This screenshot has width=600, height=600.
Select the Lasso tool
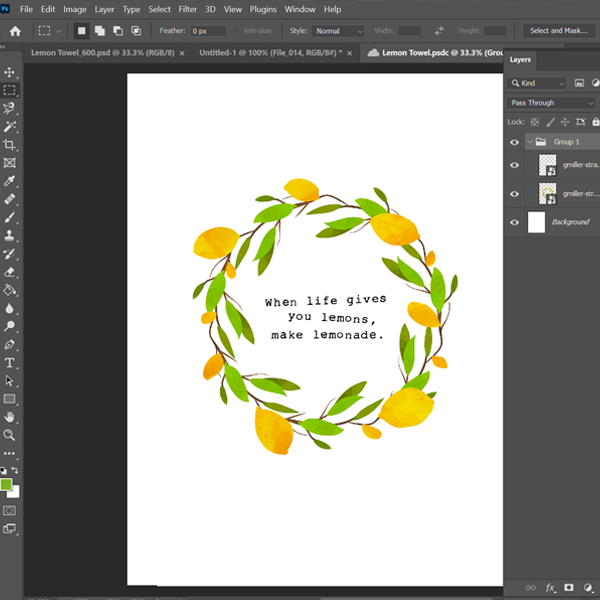point(10,108)
